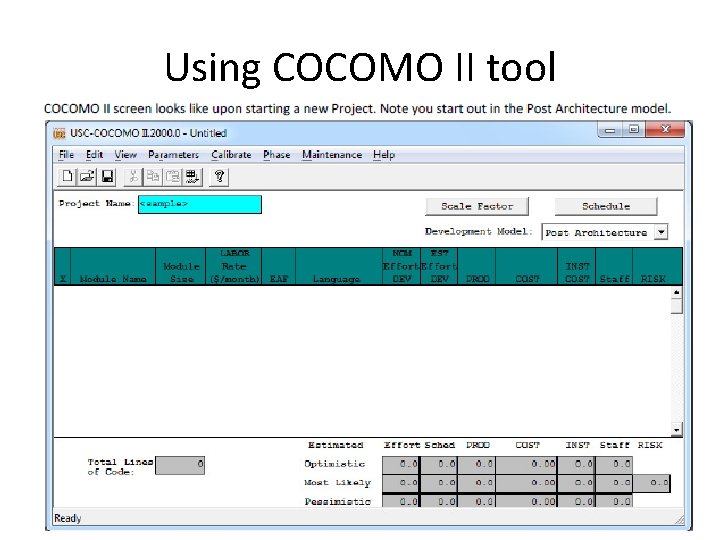The width and height of the screenshot is (720, 540).
Task: Click the Project Name field
Action: pos(200,204)
